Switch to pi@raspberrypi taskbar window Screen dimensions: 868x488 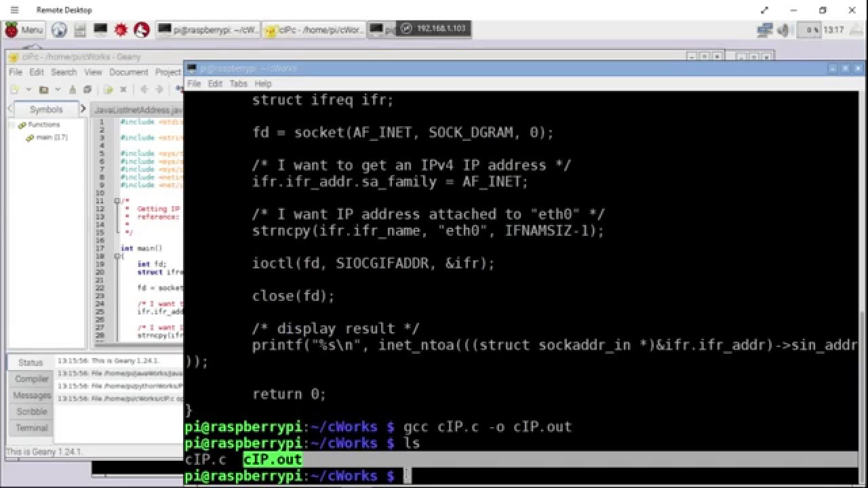tap(208, 30)
